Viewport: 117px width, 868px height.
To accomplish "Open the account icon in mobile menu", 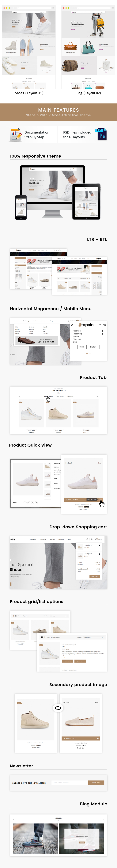I will (100, 325).
